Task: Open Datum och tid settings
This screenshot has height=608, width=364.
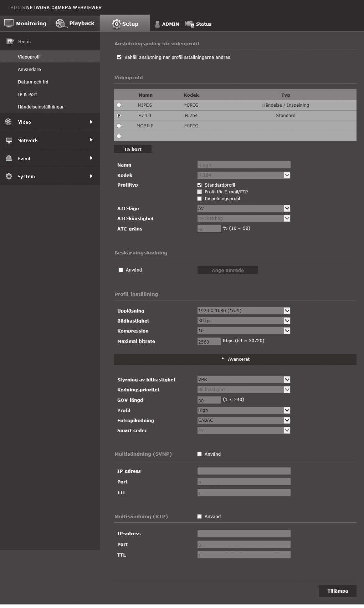Action: tap(50, 82)
